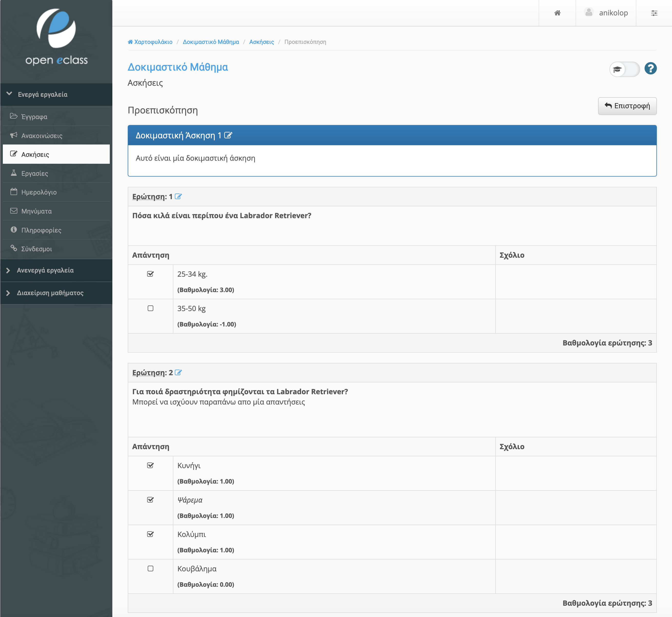Viewport: 672px width, 617px height.
Task: Select Ασκήσεις in the sidebar
Action: coord(56,154)
